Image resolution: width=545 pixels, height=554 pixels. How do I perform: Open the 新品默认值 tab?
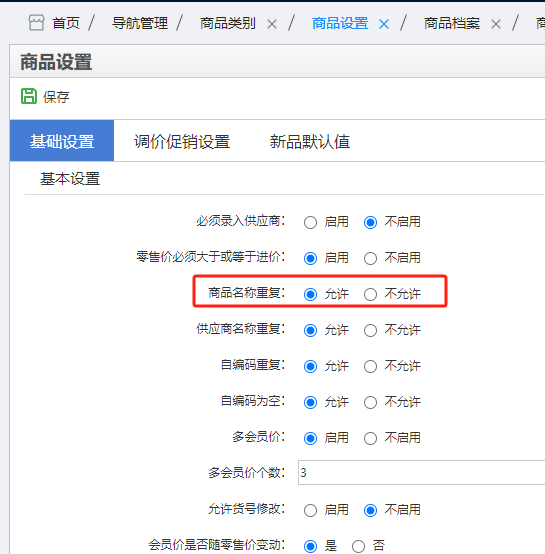[x=310, y=141]
